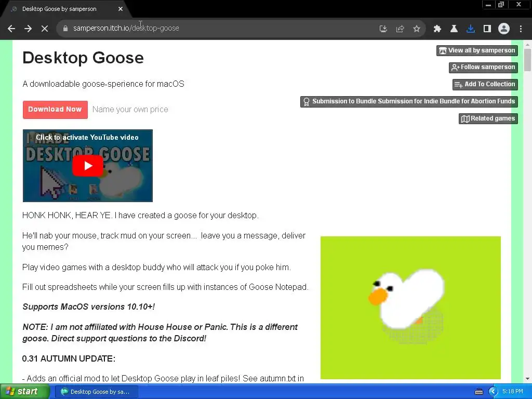Click the scrollbar down arrow
This screenshot has height=399, width=532.
(x=527, y=379)
